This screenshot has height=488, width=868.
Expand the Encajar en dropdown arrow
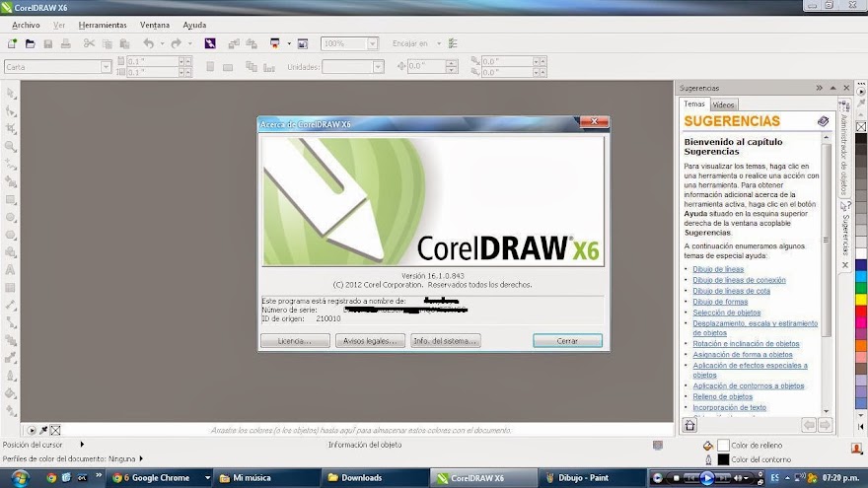coord(439,43)
